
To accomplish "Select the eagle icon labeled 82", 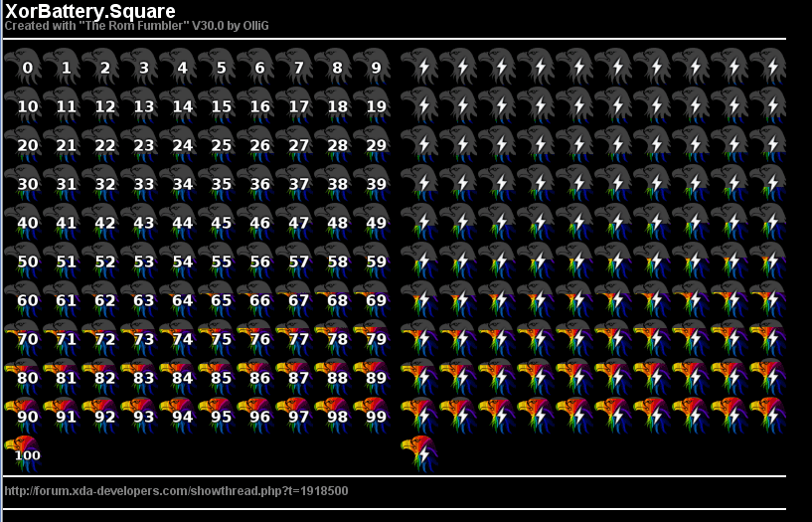I will coord(100,377).
